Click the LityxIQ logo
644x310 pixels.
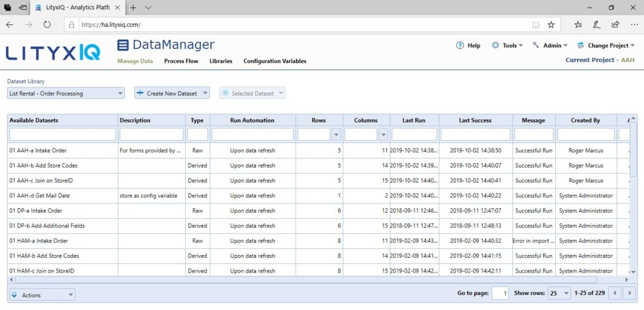(x=53, y=52)
